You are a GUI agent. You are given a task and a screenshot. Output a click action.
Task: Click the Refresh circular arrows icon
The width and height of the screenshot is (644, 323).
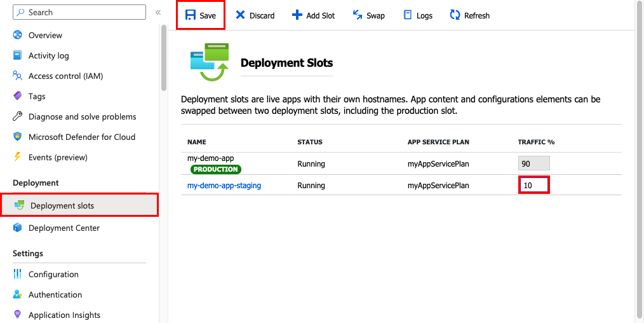[x=455, y=16]
